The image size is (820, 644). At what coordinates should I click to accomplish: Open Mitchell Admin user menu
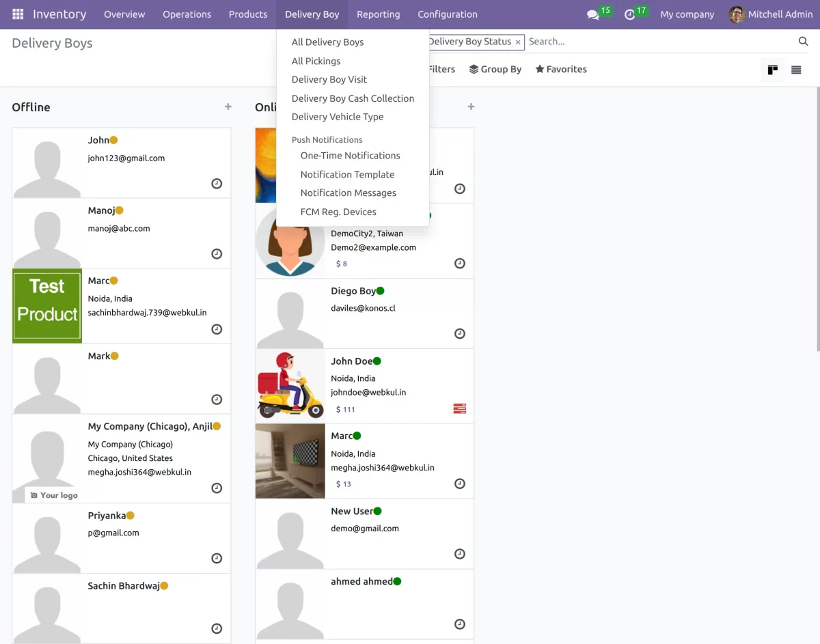tap(770, 14)
